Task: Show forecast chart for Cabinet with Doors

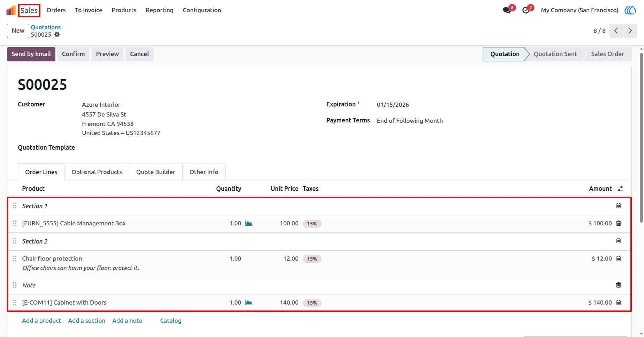Action: tap(249, 302)
